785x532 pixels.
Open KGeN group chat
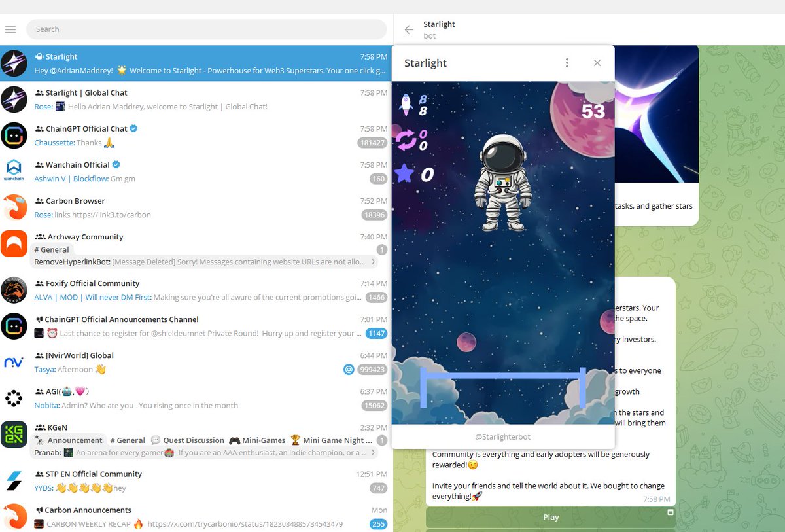(x=196, y=440)
